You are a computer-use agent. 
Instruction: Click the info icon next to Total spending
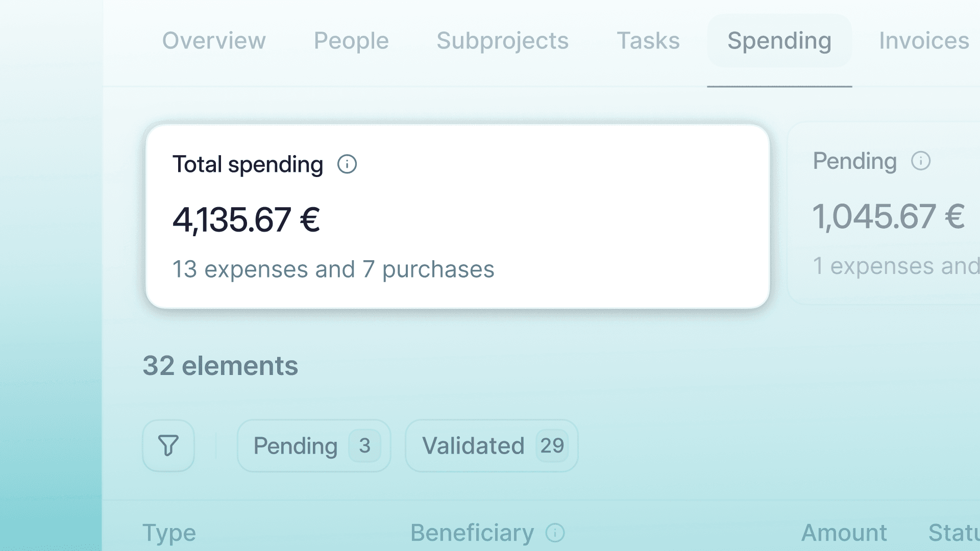tap(347, 164)
